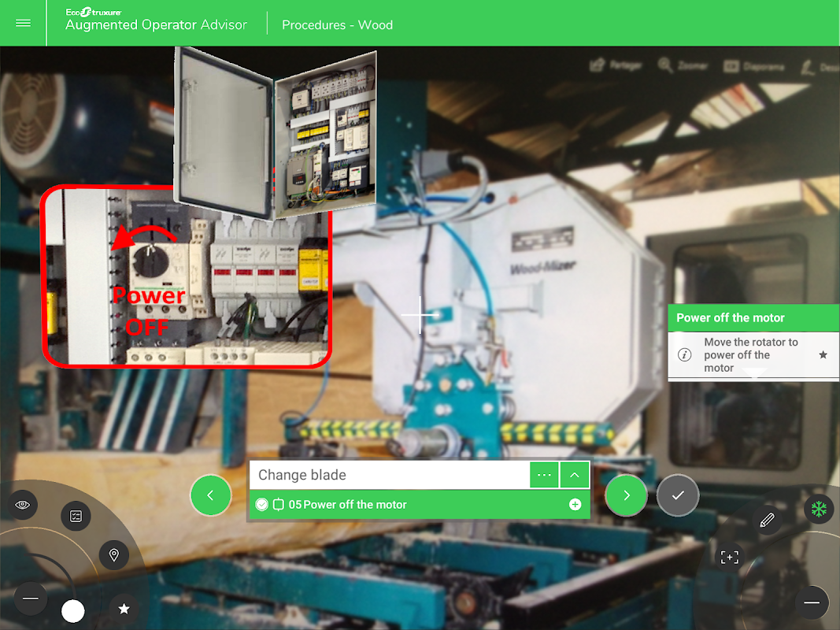Activate the freeze snowflake icon

[x=819, y=509]
